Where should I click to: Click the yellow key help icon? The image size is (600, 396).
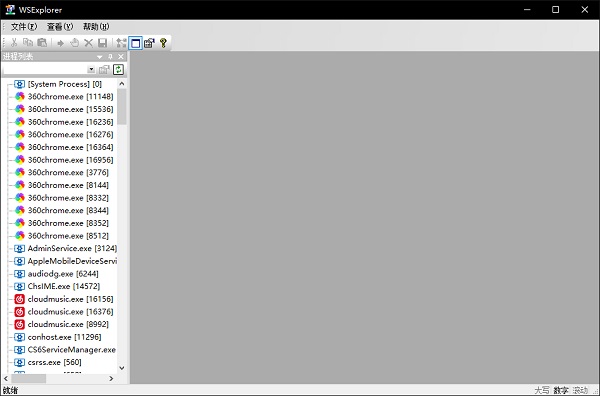point(163,43)
